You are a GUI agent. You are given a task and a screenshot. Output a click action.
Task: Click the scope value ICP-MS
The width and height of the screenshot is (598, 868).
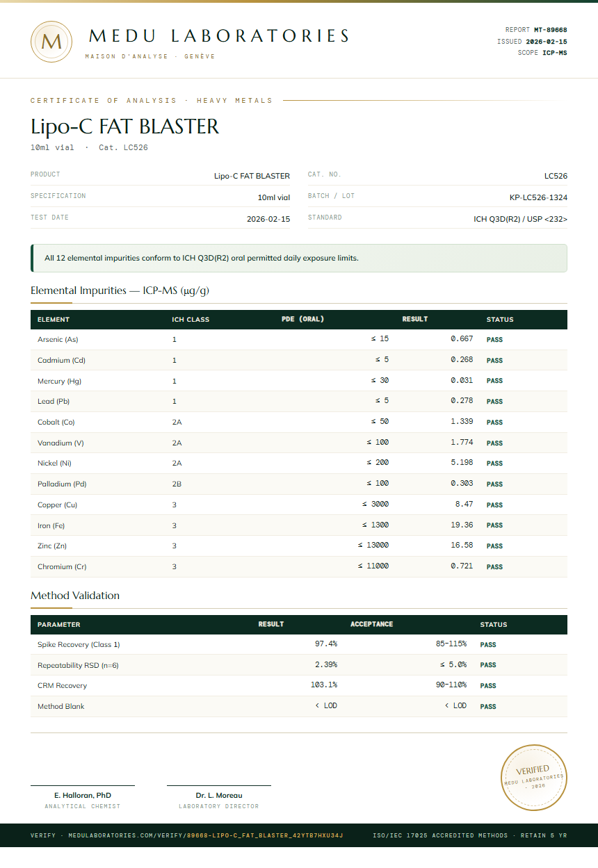click(555, 53)
